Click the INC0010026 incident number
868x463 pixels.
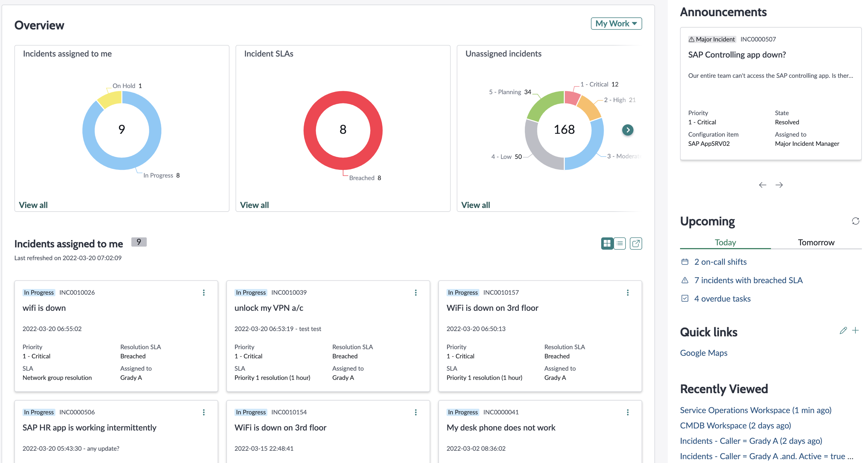pos(77,293)
